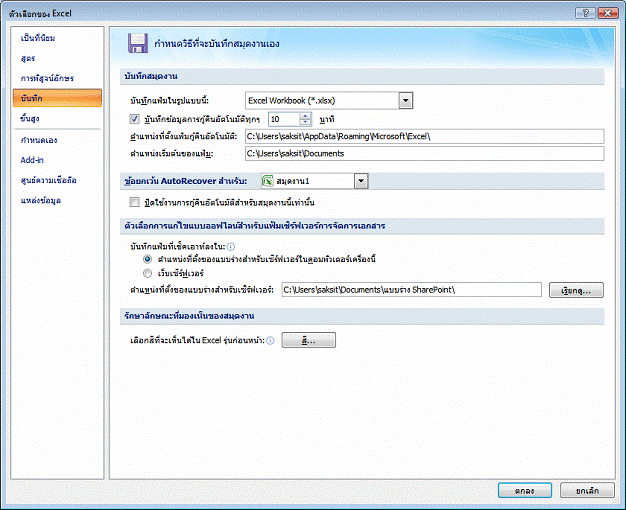The height and width of the screenshot is (510, 626).
Task: Click the floppy disk save icon in header
Action: point(137,42)
